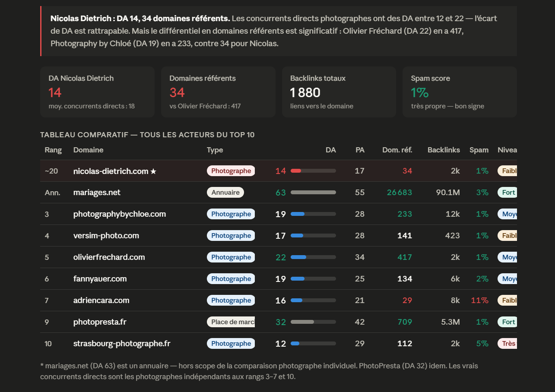
Task: Select the versim-photo.com domain name
Action: coord(106,236)
